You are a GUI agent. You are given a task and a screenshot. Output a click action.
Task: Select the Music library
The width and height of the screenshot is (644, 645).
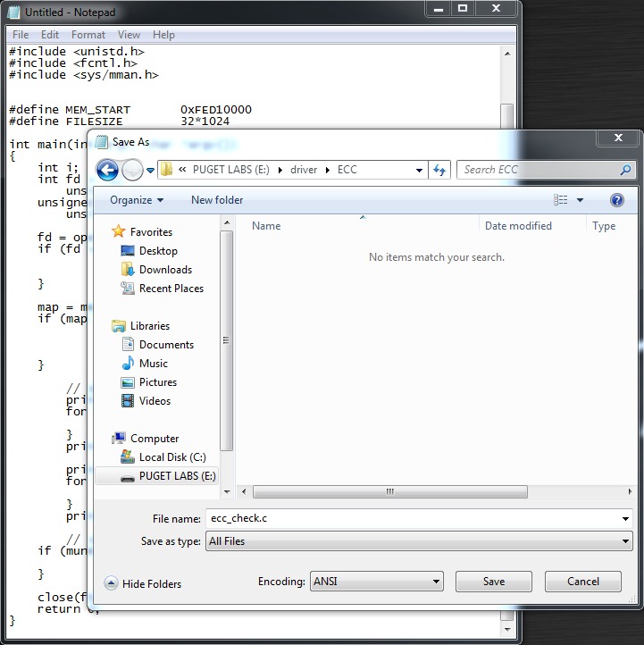click(153, 364)
